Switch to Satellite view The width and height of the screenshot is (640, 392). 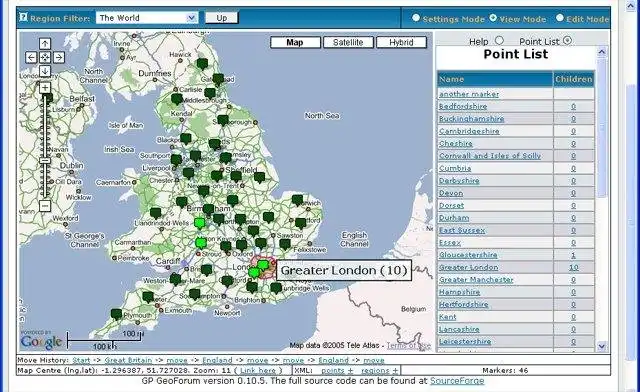click(348, 42)
